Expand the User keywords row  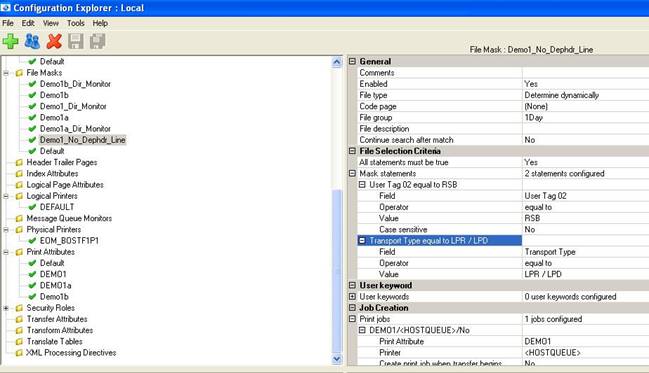352,296
